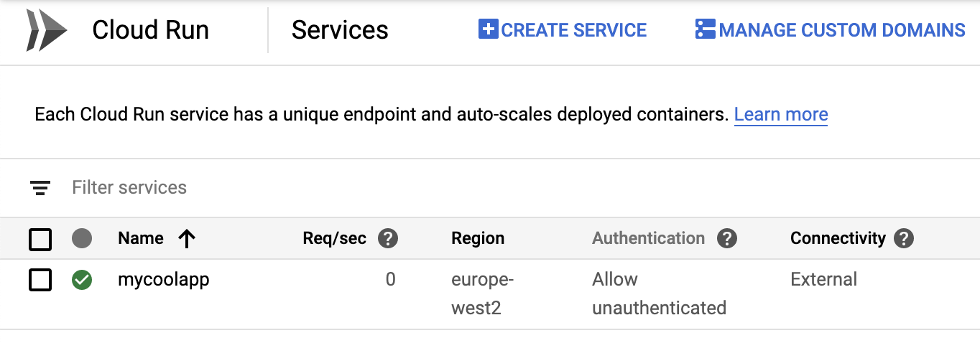The height and width of the screenshot is (343, 980).
Task: Show the Connectivity help icon info
Action: click(904, 238)
